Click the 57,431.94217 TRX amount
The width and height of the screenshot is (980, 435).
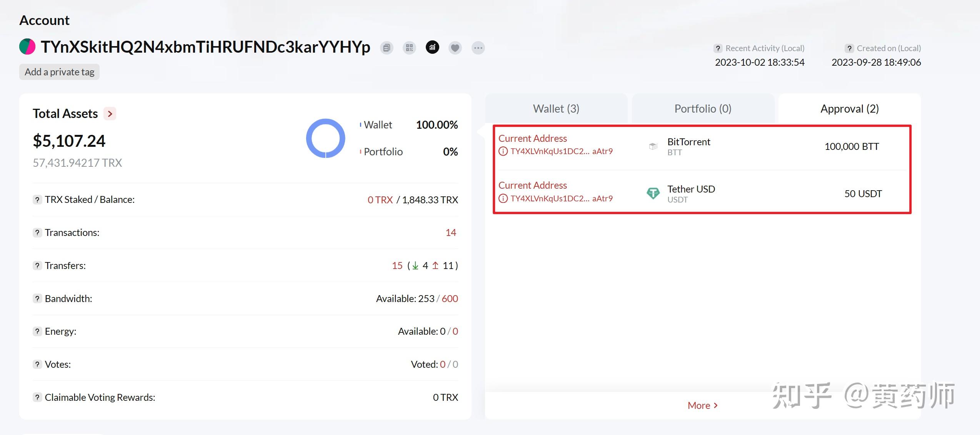pos(77,163)
